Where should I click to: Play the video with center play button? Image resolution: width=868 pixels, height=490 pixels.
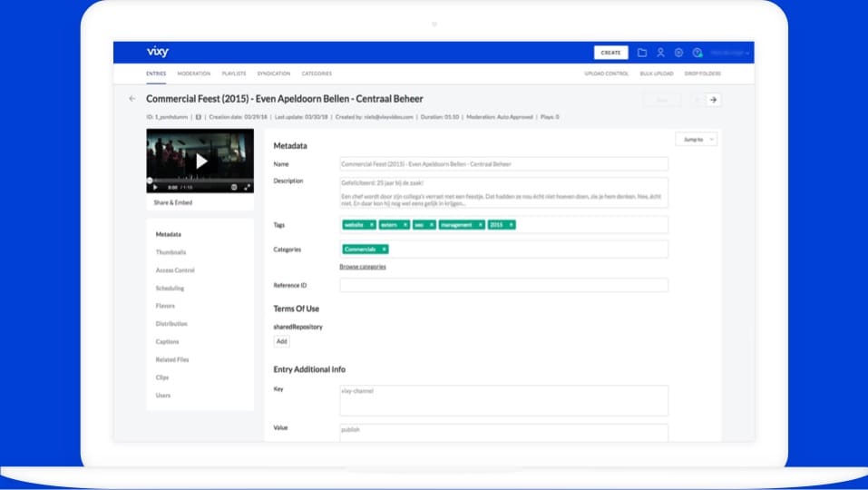coord(201,162)
